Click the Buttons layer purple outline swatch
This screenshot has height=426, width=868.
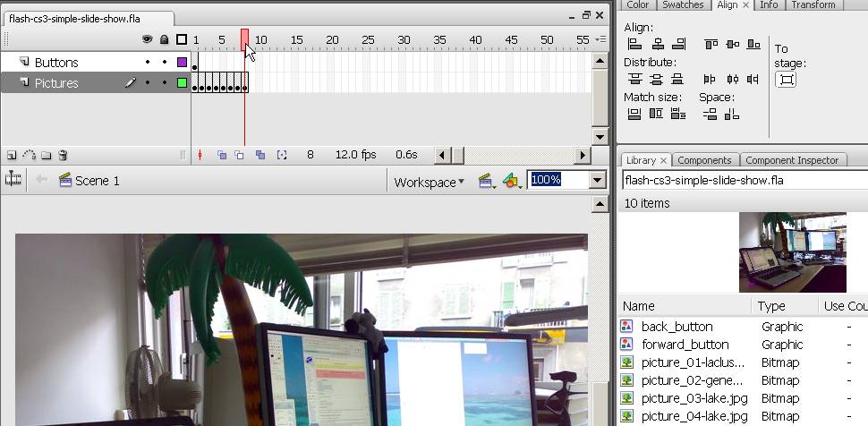click(x=182, y=62)
